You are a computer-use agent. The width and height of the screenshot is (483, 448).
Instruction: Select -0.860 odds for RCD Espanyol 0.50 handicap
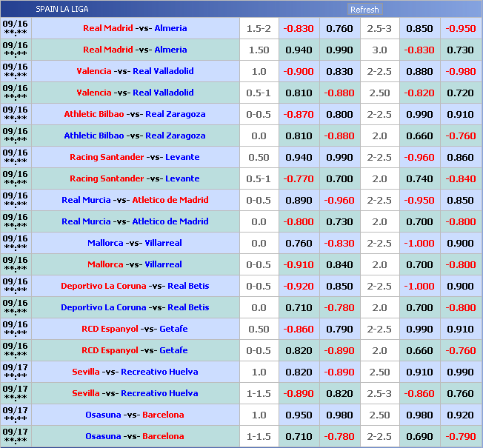299,329
